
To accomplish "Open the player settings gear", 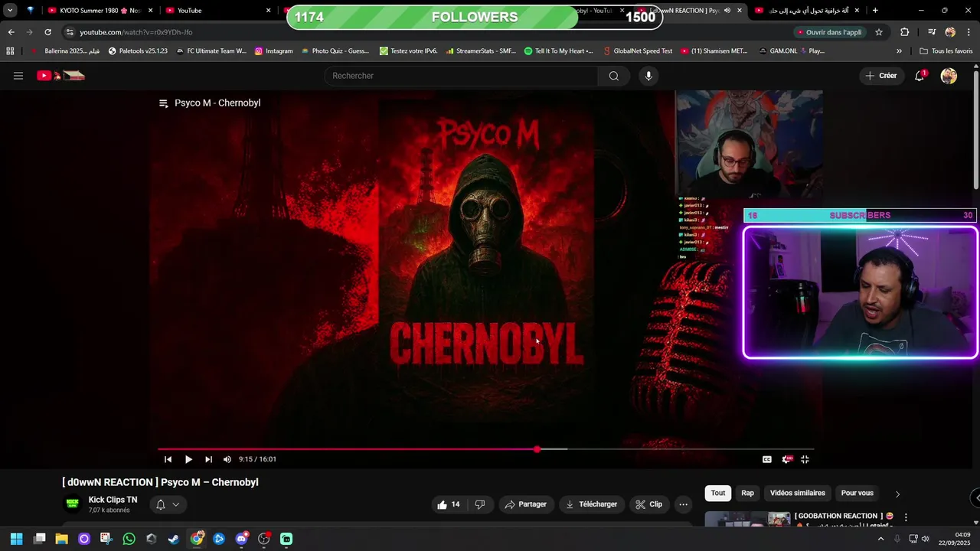I will point(786,459).
